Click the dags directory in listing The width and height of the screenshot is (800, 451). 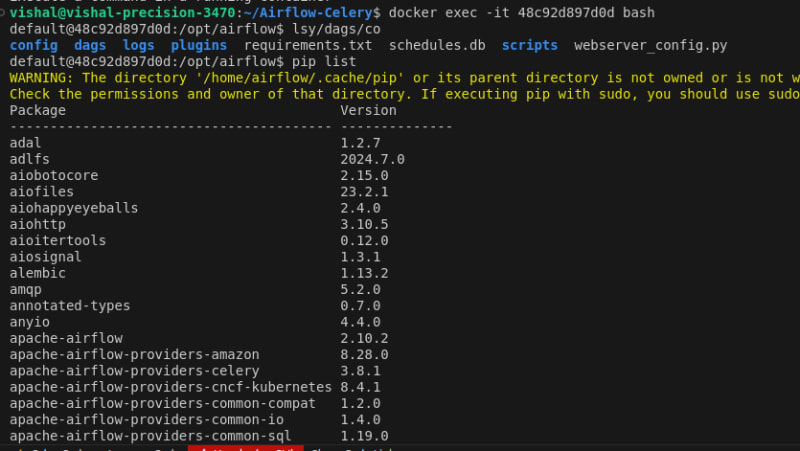click(x=90, y=46)
